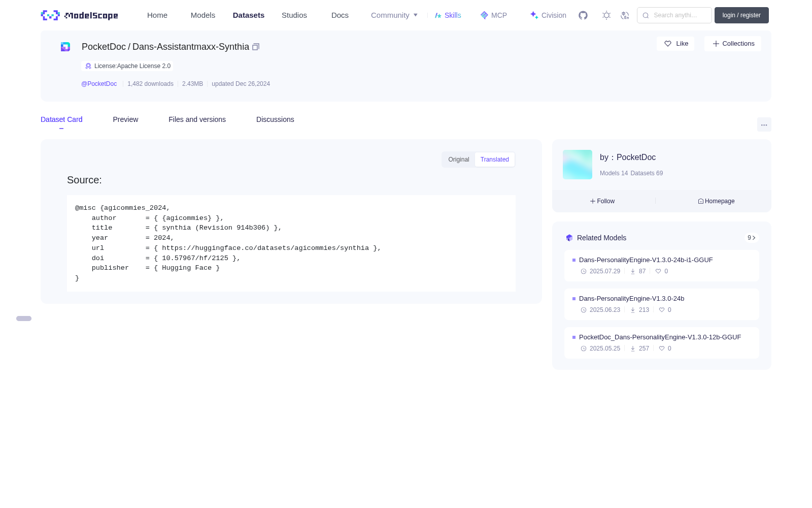This screenshot has width=812, height=508.
Task: Follow the PocketDoc author
Action: (x=602, y=201)
